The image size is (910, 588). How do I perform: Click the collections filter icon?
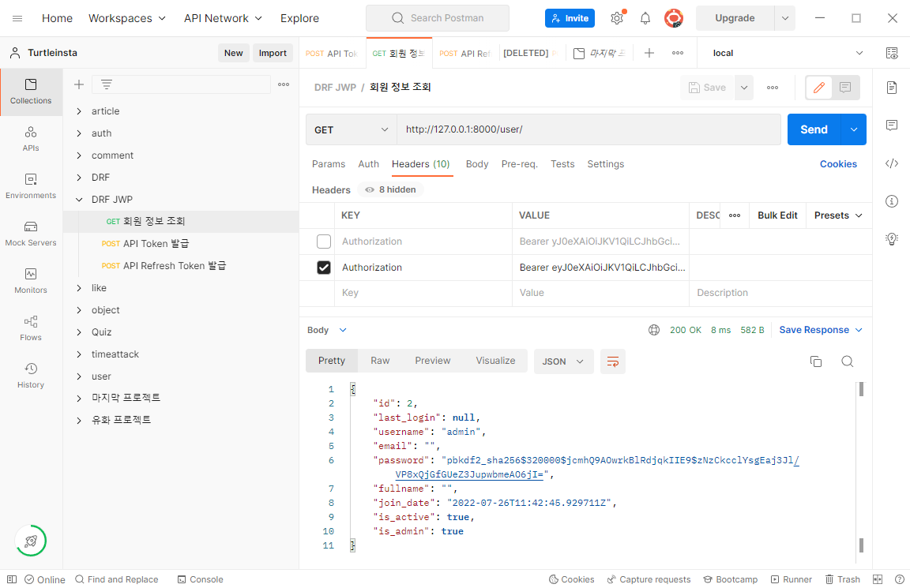point(107,84)
